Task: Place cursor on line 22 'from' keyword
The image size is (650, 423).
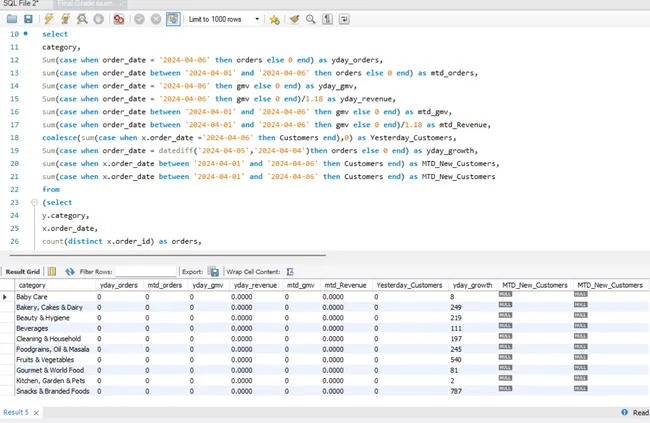Action: click(51, 190)
